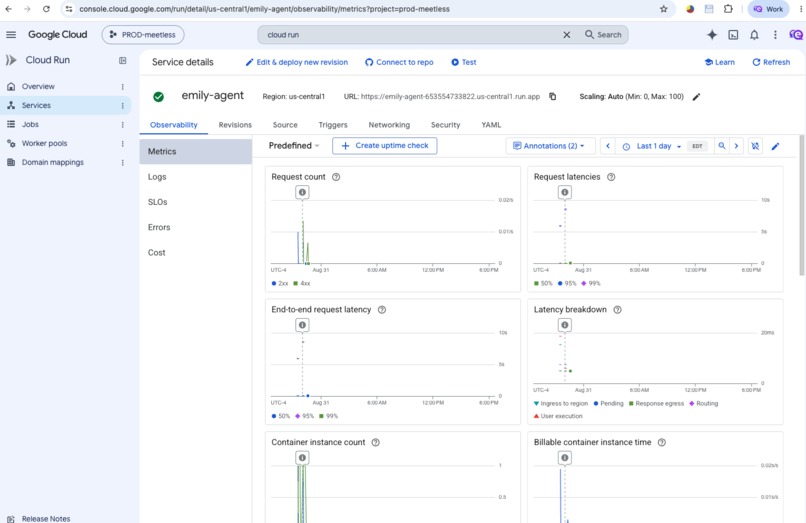Screen dimensions: 806x523
Task: Open the notifications bell
Action: [754, 34]
